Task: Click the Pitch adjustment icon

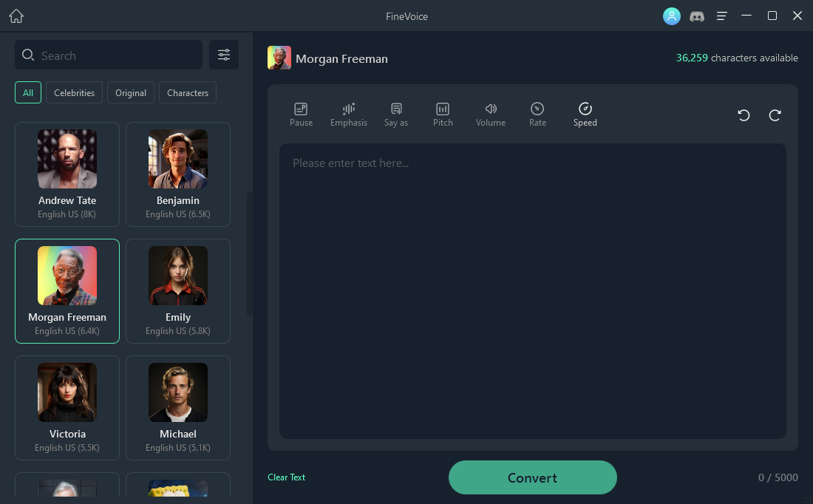Action: [443, 109]
